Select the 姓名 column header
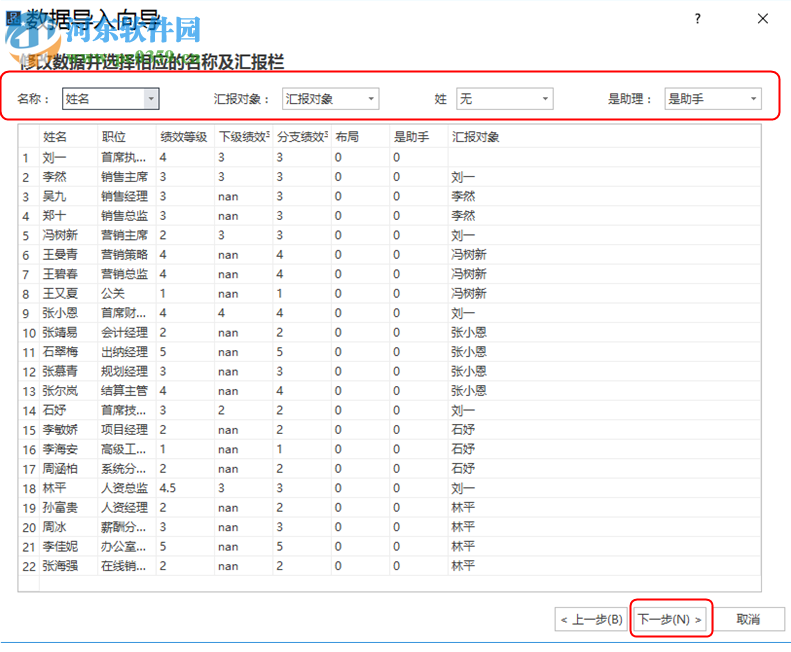The image size is (791, 652). coord(68,137)
